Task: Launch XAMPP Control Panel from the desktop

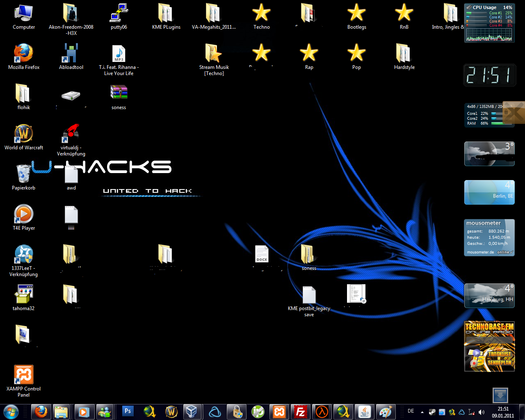Action: click(23, 374)
